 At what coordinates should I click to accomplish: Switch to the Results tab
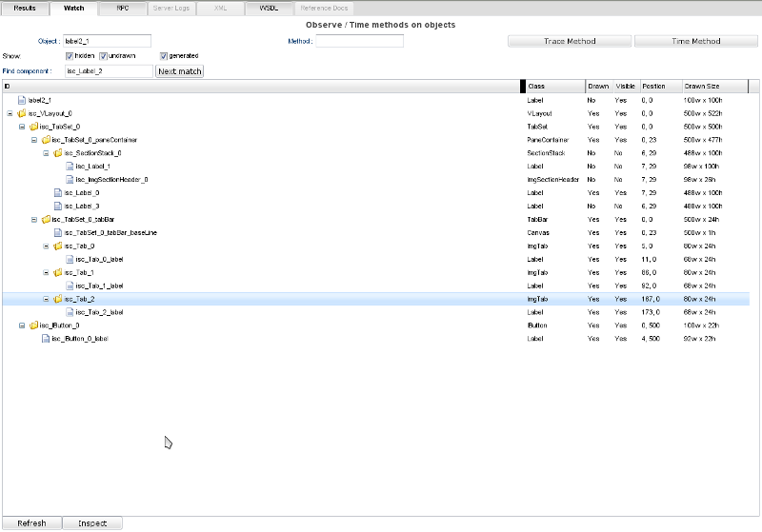tap(25, 8)
